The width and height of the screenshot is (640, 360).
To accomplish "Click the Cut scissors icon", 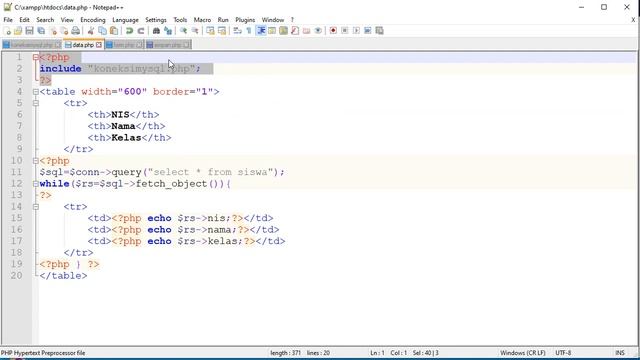I will (91, 31).
